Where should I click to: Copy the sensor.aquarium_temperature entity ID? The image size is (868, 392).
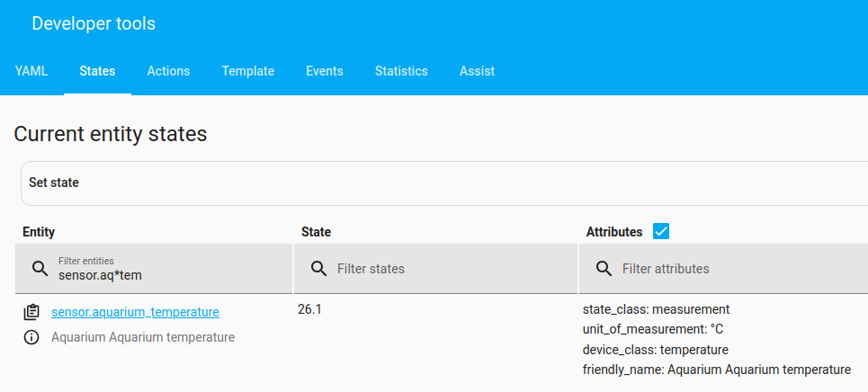pyautogui.click(x=31, y=312)
